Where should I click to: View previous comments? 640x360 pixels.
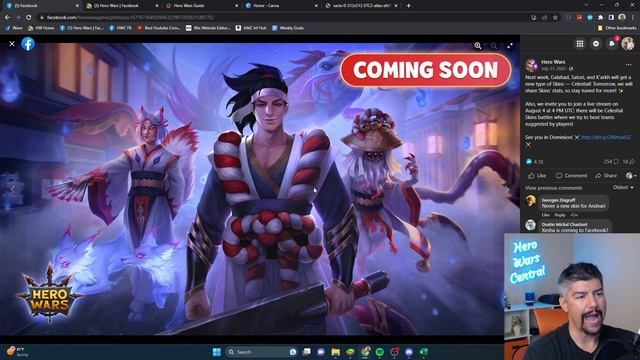(553, 188)
